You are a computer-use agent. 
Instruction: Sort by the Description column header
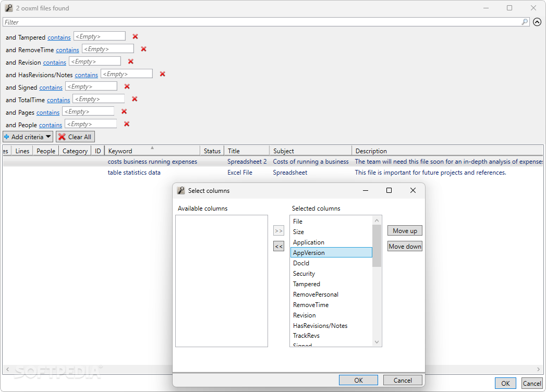click(x=447, y=151)
